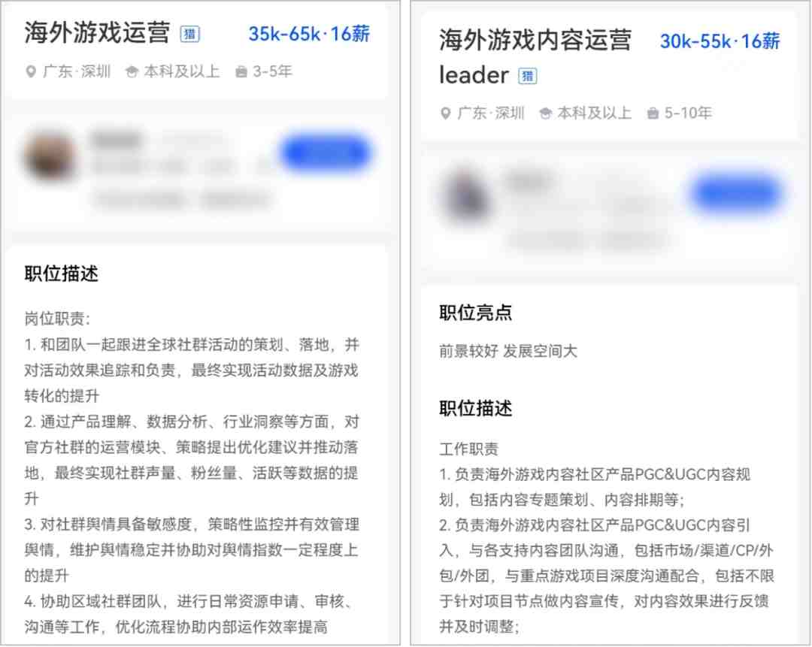Click location pin icon in left job card
This screenshot has height=647, width=812.
tap(31, 72)
